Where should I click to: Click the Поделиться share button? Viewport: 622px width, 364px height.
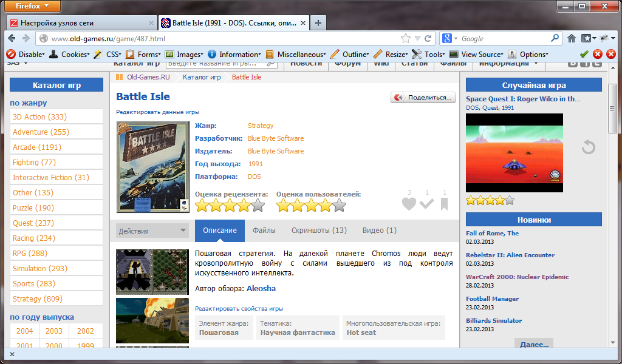(x=423, y=98)
